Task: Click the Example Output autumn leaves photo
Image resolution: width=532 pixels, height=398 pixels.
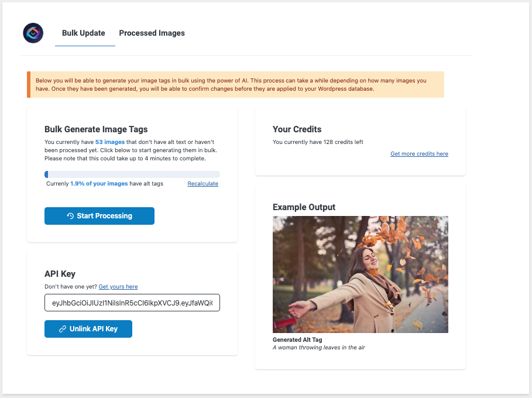Action: click(361, 275)
